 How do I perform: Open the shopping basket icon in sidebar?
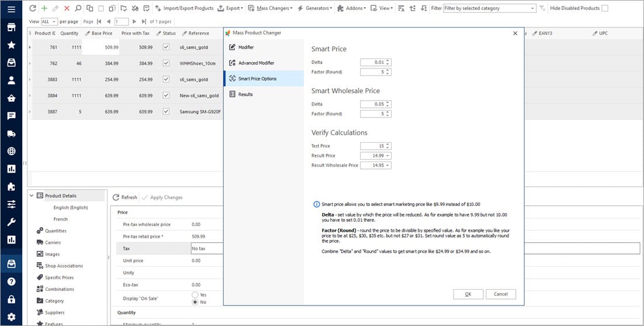click(x=12, y=98)
